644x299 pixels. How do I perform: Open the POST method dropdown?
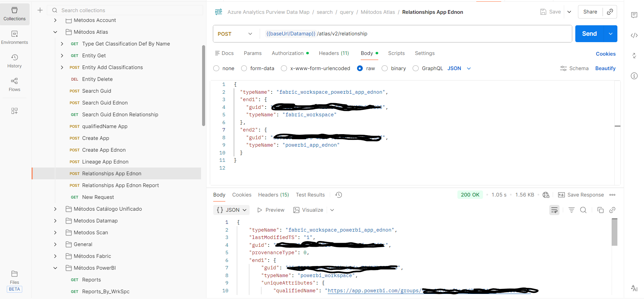click(235, 34)
